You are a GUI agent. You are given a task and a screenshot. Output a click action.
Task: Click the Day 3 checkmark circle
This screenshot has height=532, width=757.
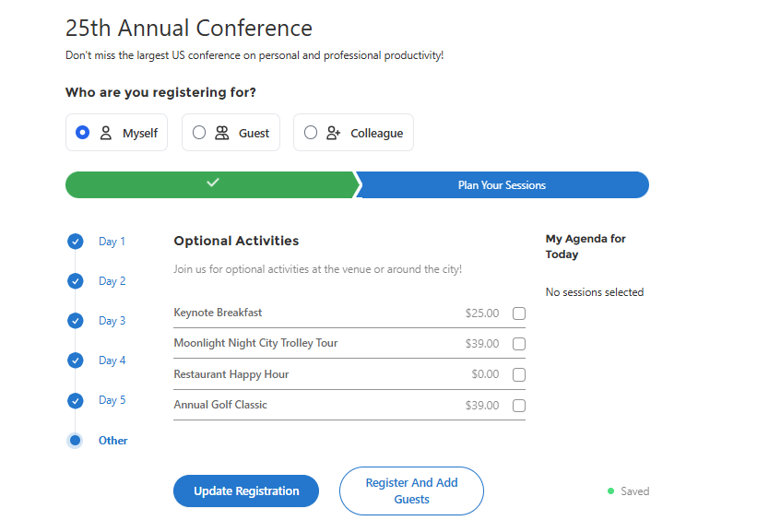pos(76,321)
